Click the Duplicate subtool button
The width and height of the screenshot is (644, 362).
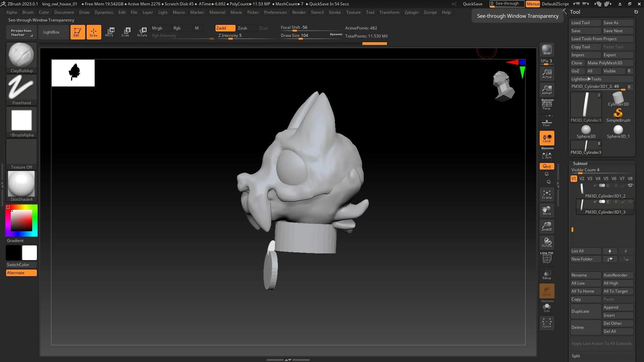tap(586, 311)
